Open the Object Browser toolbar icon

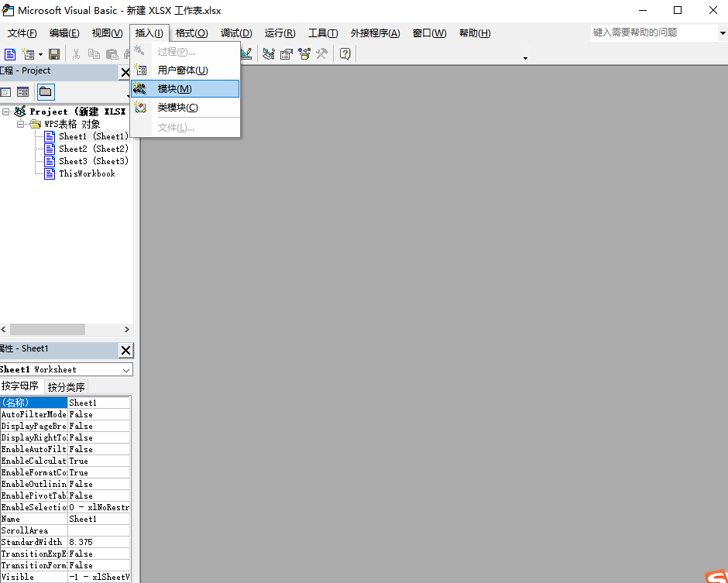click(x=304, y=54)
